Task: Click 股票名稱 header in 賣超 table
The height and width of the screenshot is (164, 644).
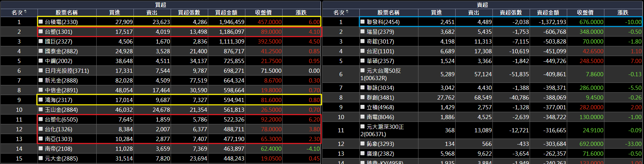Action: coord(388,13)
